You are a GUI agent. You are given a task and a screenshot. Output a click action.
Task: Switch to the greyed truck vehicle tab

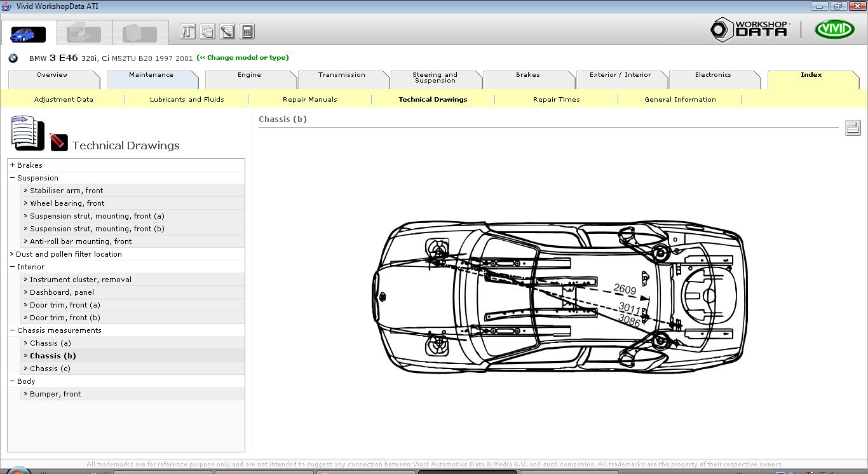point(84,33)
